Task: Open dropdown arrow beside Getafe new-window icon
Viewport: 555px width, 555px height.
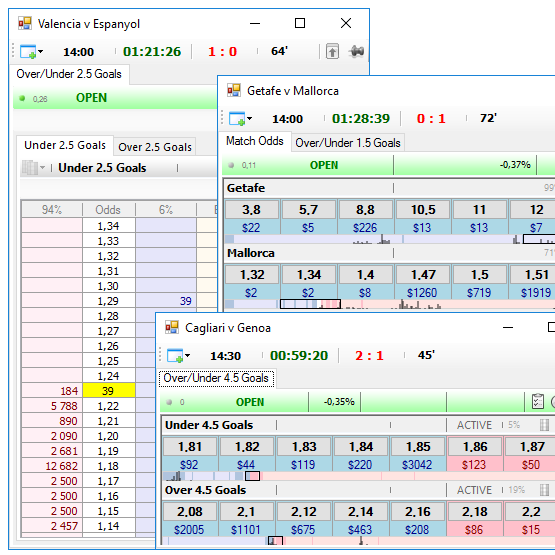Action: tap(250, 119)
